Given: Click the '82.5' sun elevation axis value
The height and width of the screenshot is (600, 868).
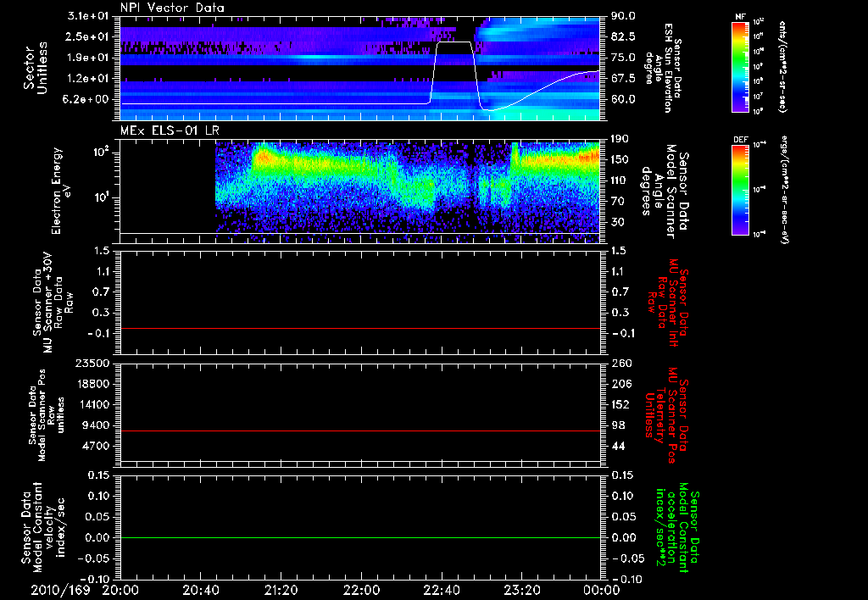Looking at the screenshot, I should [x=623, y=36].
